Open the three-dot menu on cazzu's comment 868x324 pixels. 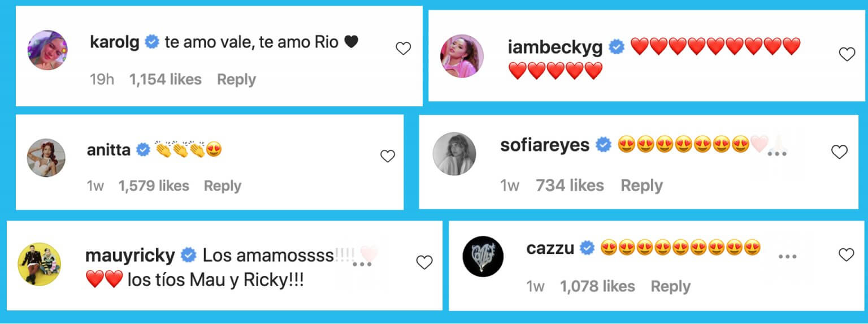click(787, 257)
